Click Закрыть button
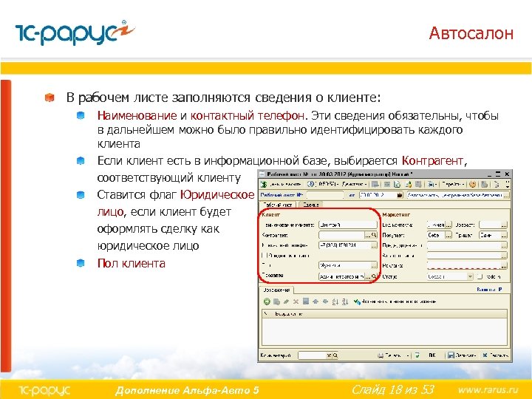The height and width of the screenshot is (399, 532). click(495, 355)
